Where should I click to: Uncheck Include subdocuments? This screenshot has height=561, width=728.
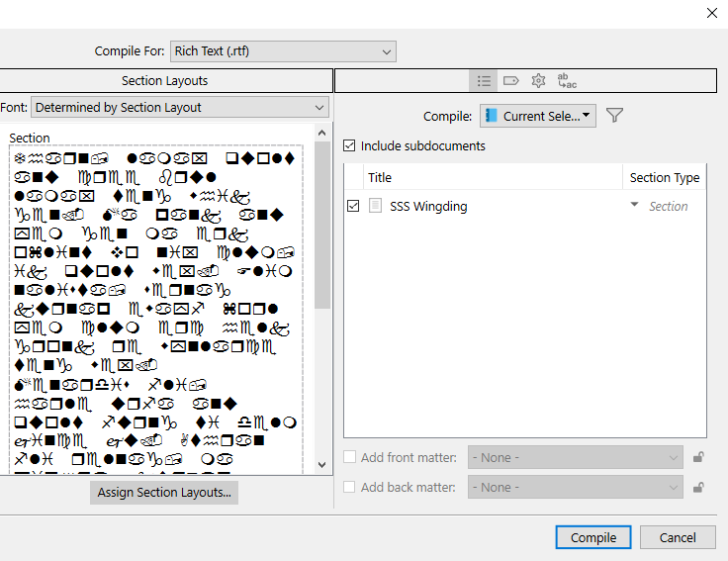[x=348, y=145]
